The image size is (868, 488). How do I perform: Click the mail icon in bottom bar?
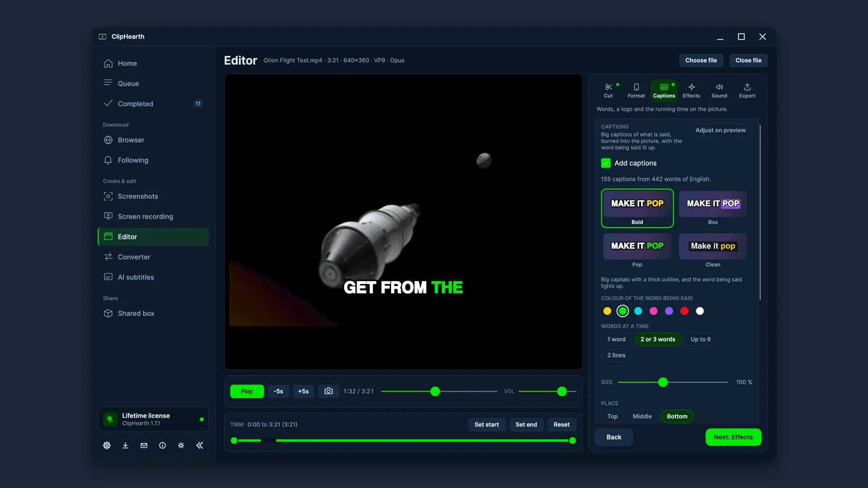pos(144,446)
